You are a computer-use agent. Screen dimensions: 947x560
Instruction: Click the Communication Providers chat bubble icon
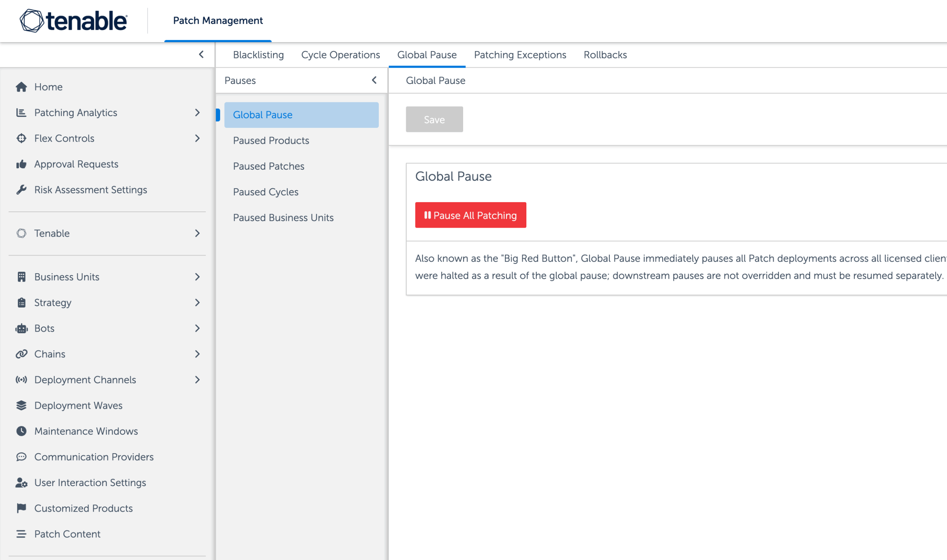[21, 457]
